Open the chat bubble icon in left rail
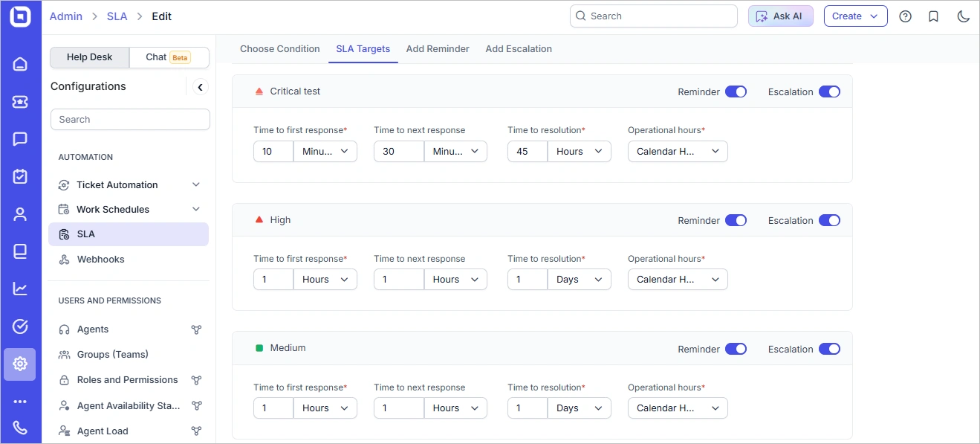The width and height of the screenshot is (980, 444). pyautogui.click(x=20, y=139)
